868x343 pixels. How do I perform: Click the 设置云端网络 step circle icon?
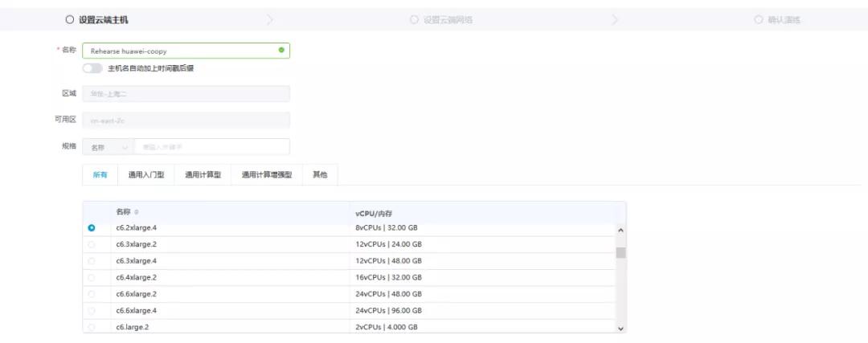[x=414, y=19]
